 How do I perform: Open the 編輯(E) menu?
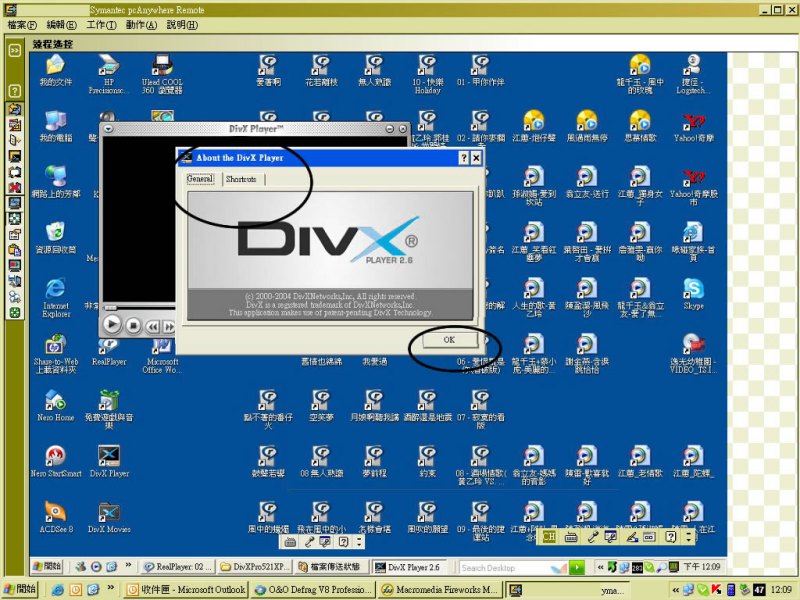pyautogui.click(x=61, y=24)
